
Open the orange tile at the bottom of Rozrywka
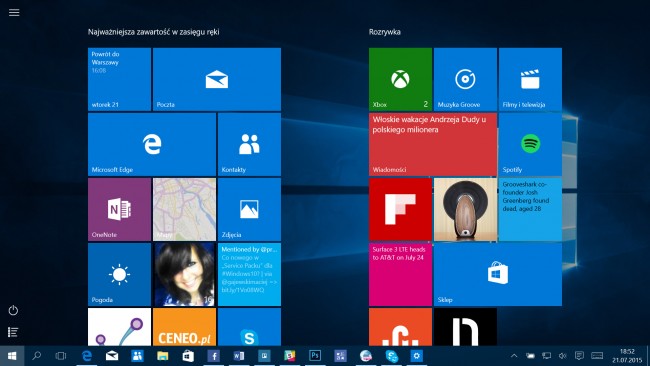tap(400, 327)
